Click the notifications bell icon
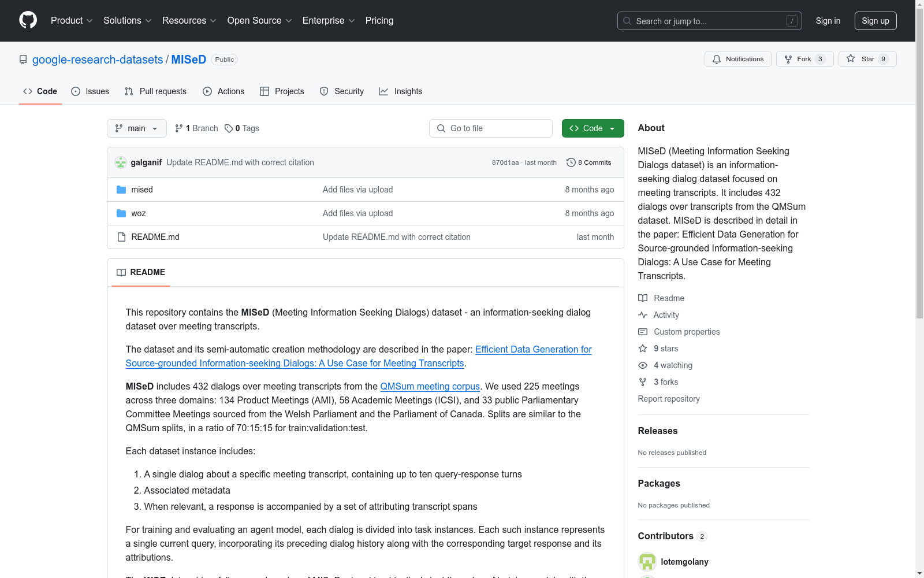 coord(717,59)
